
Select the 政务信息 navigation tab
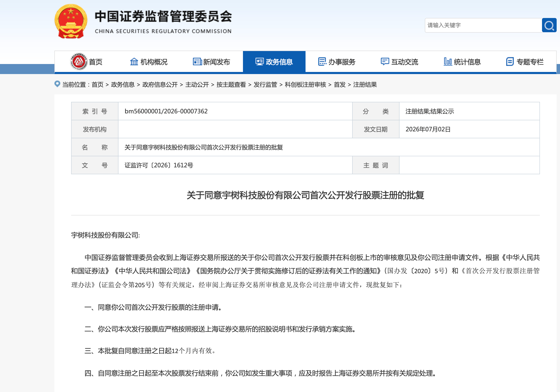pyautogui.click(x=274, y=62)
